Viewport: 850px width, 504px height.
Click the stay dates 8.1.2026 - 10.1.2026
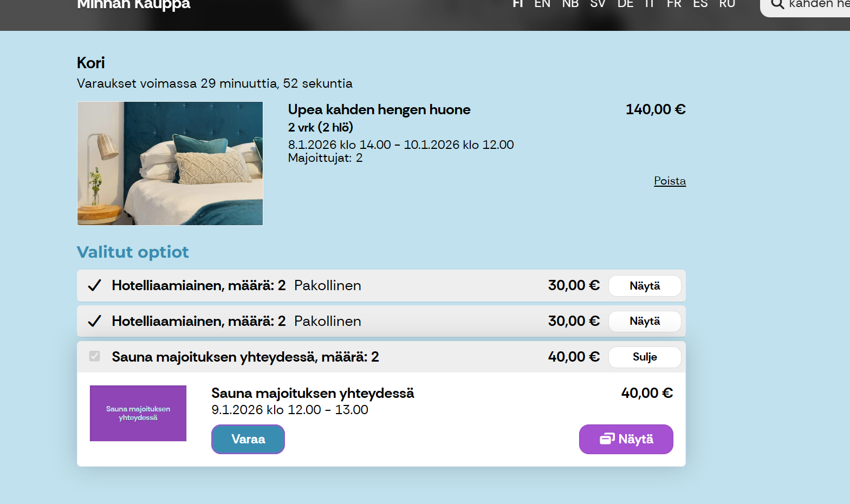401,145
